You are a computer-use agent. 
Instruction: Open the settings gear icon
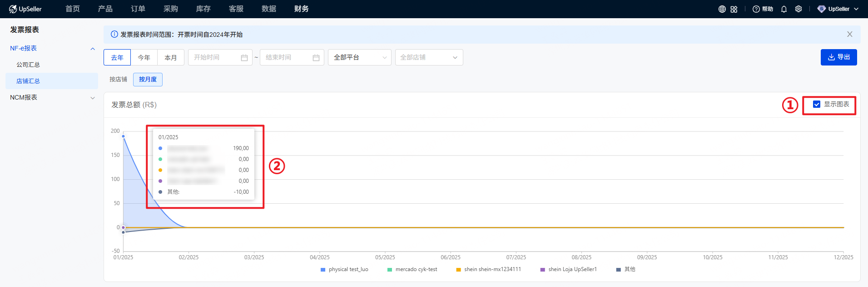[799, 9]
